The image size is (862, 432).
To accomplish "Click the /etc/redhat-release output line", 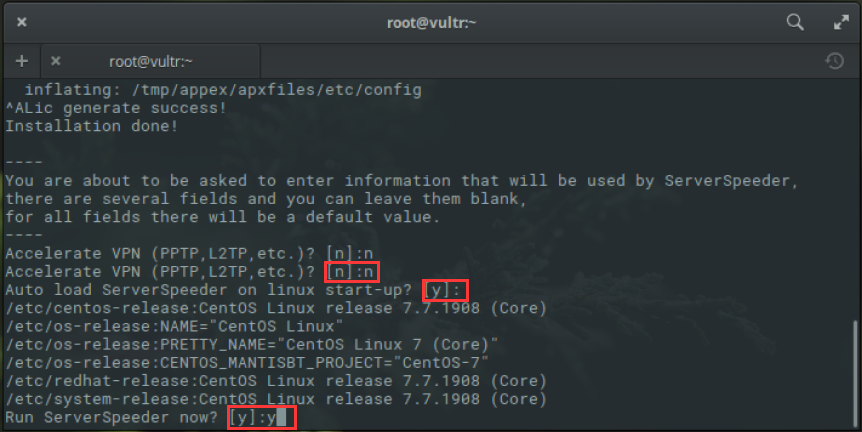I will coord(276,381).
